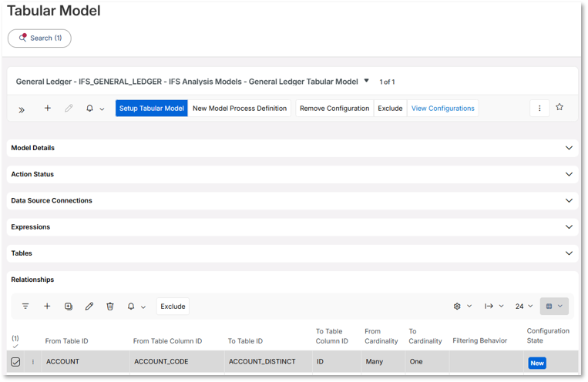Open the Search filter pill
Image resolution: width=588 pixels, height=382 pixels.
pyautogui.click(x=39, y=39)
